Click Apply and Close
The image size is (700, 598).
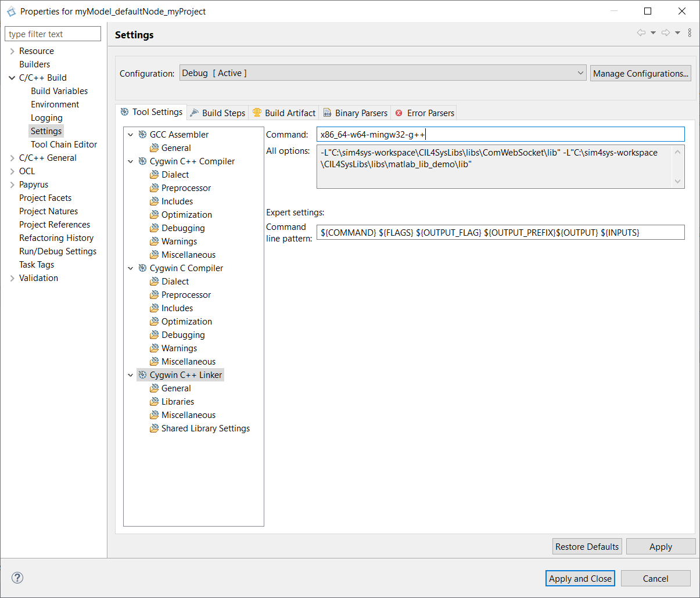[x=580, y=578]
